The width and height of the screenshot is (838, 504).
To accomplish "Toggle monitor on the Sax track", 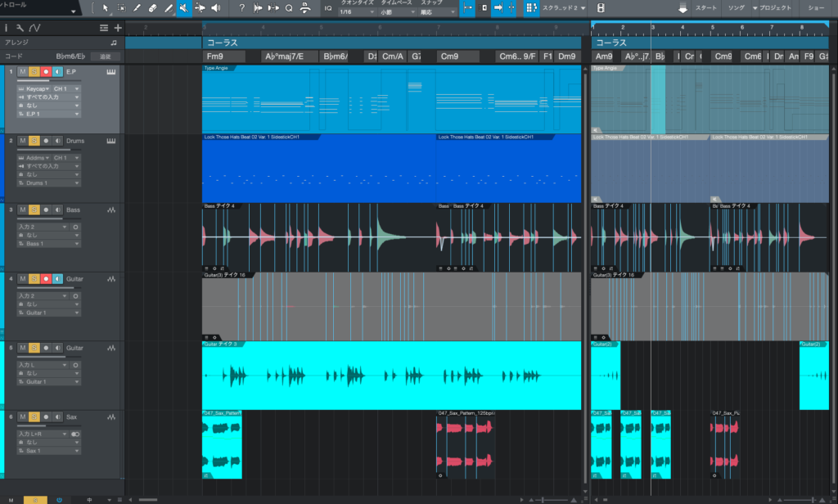I will click(59, 416).
